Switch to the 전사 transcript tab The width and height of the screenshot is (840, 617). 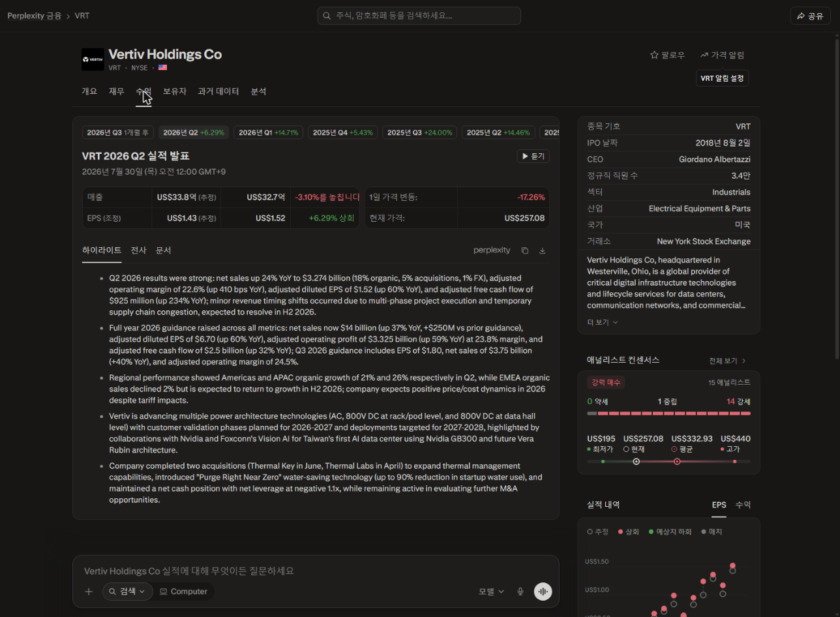click(138, 250)
